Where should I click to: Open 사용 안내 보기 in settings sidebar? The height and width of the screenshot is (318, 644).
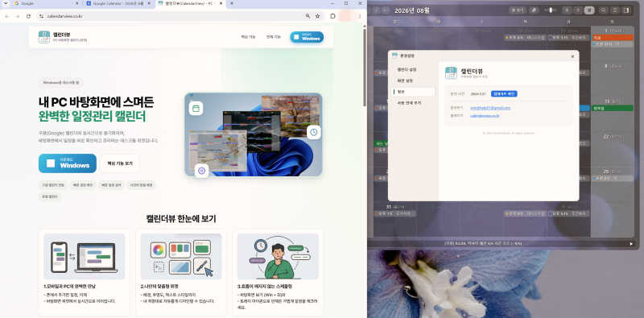tap(409, 103)
